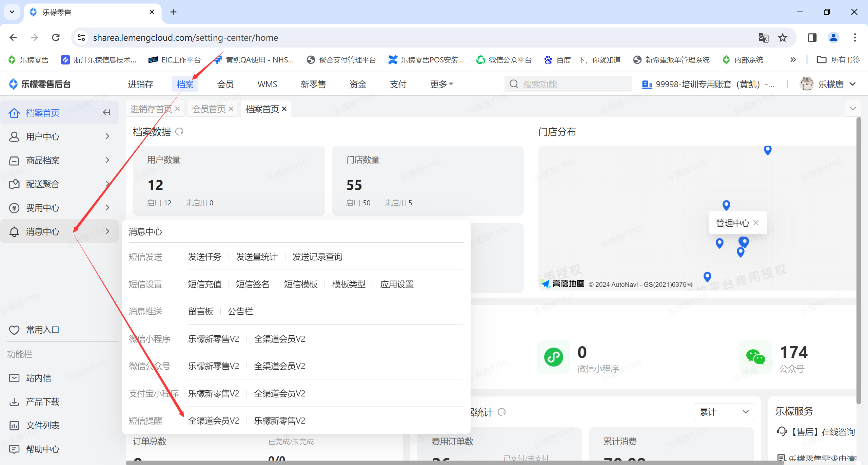Open 发送记录查询 link
The width and height of the screenshot is (868, 465).
(x=317, y=257)
